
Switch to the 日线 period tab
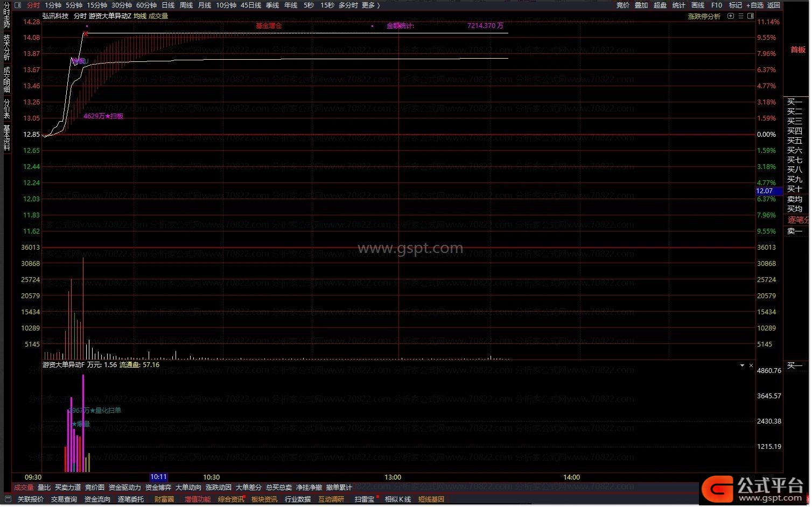[x=168, y=5]
